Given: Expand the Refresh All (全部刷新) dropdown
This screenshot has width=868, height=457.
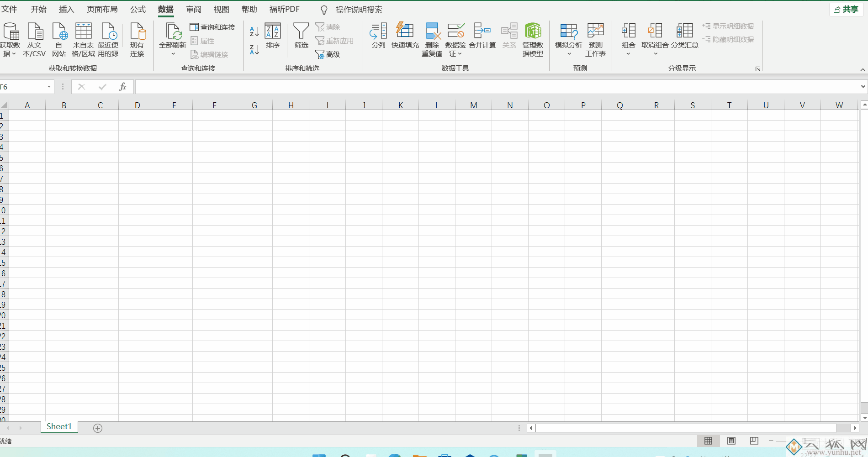Looking at the screenshot, I should (173, 54).
